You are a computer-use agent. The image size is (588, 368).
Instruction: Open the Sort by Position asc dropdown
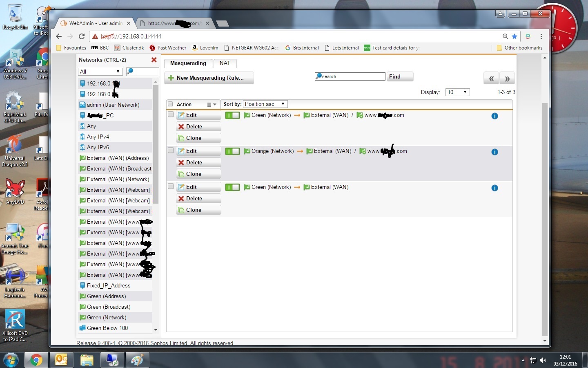pyautogui.click(x=265, y=104)
